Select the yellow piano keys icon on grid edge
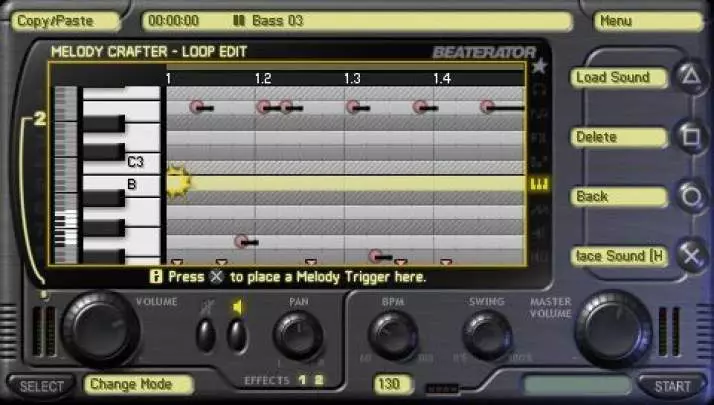 point(539,184)
